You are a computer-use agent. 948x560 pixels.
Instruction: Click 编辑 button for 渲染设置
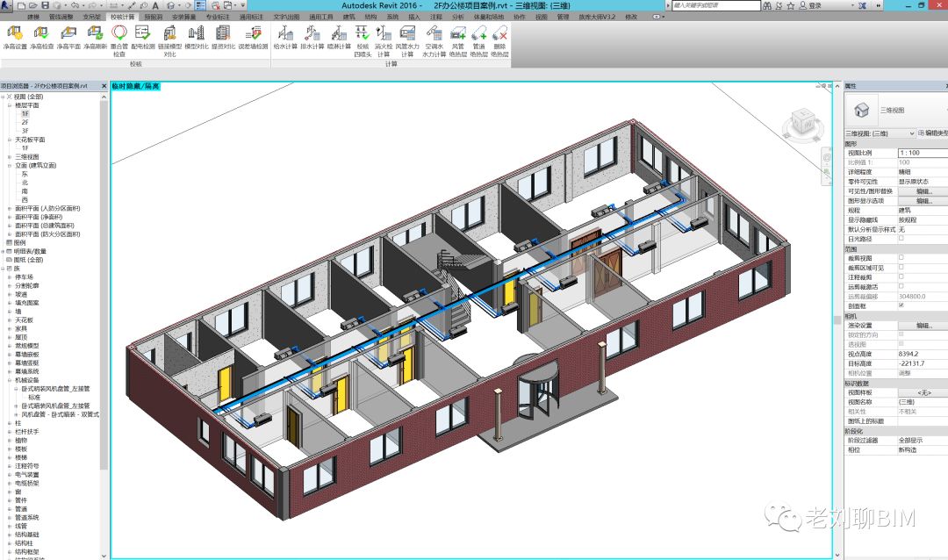tap(923, 326)
